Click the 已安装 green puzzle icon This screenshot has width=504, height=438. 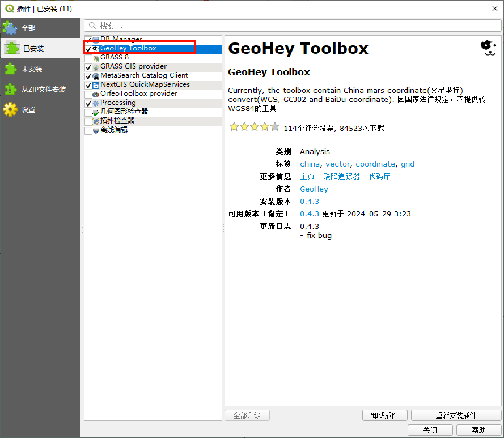point(12,48)
